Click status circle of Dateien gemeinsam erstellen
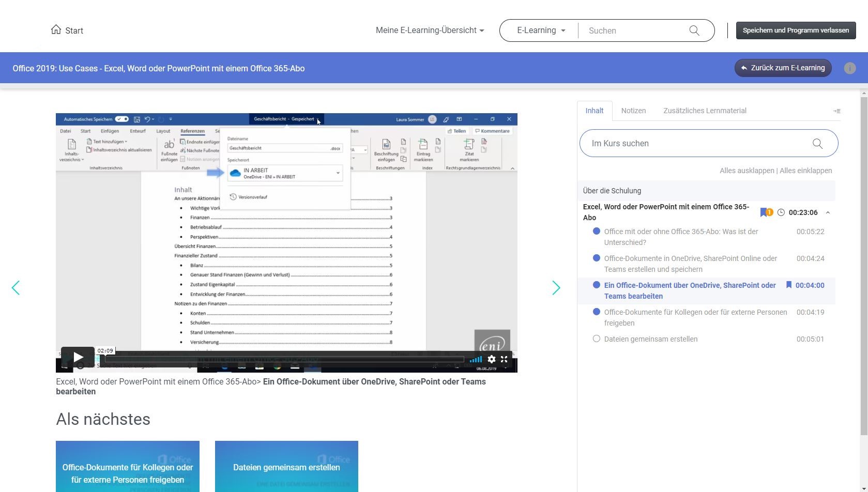Viewport: 868px width, 492px height. point(596,339)
